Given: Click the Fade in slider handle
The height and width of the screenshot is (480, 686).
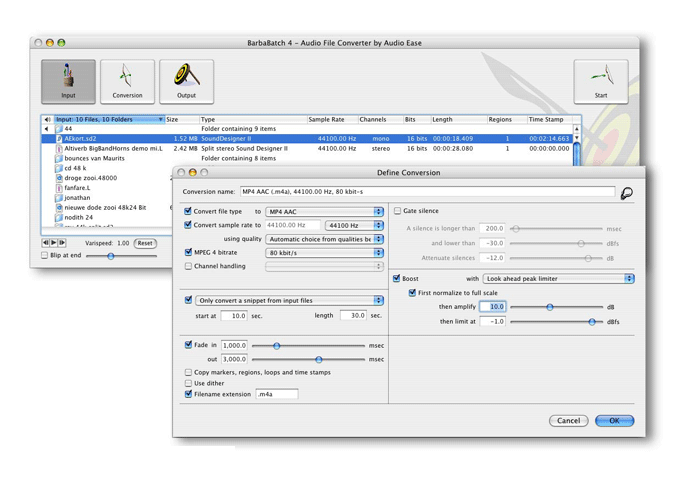Looking at the screenshot, I should point(276,346).
